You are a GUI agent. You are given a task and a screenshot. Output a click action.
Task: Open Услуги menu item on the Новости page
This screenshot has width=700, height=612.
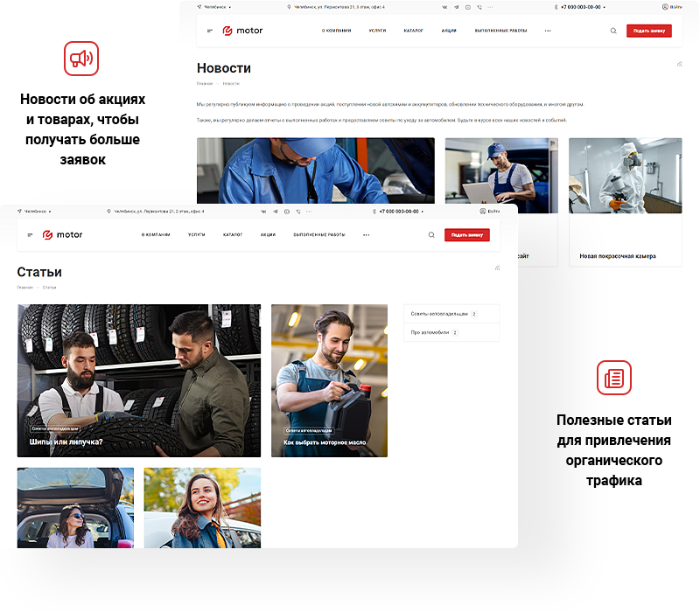377,31
